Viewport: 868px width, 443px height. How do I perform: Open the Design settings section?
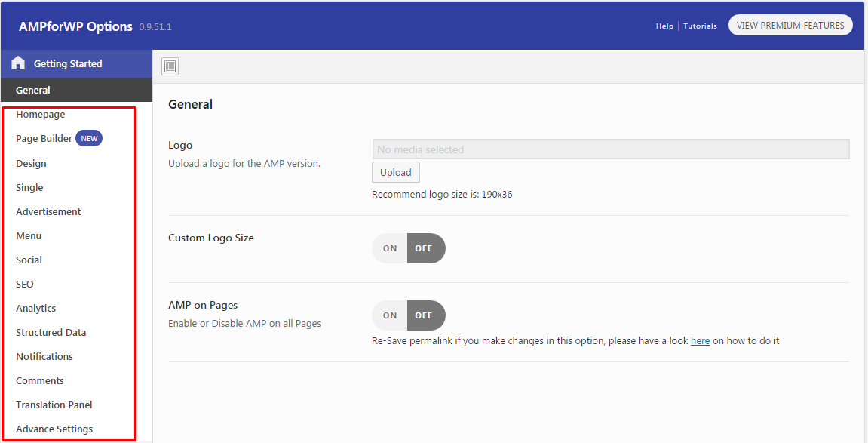pos(32,164)
